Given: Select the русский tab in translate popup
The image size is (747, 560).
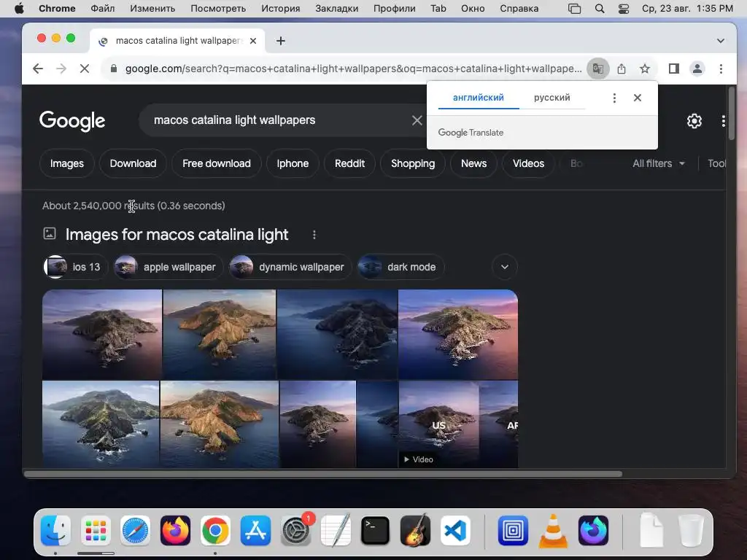Looking at the screenshot, I should 551,98.
